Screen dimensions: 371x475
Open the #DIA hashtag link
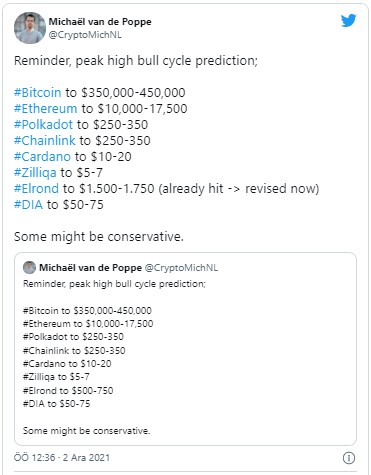28,204
